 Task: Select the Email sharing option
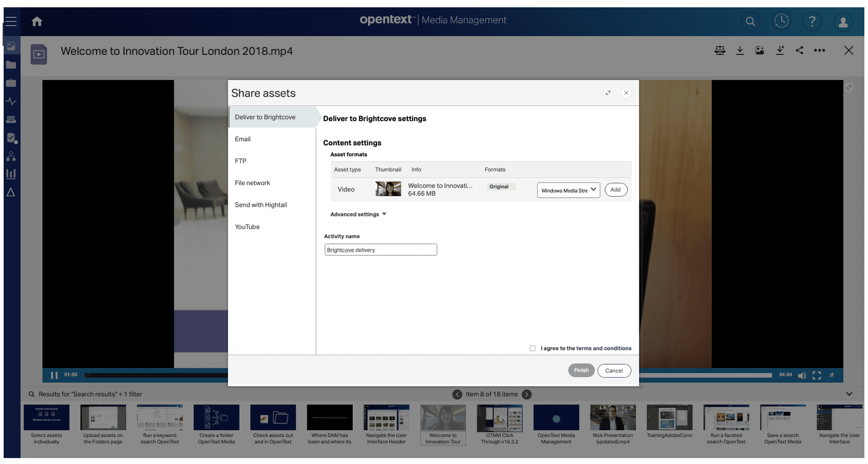click(x=242, y=139)
